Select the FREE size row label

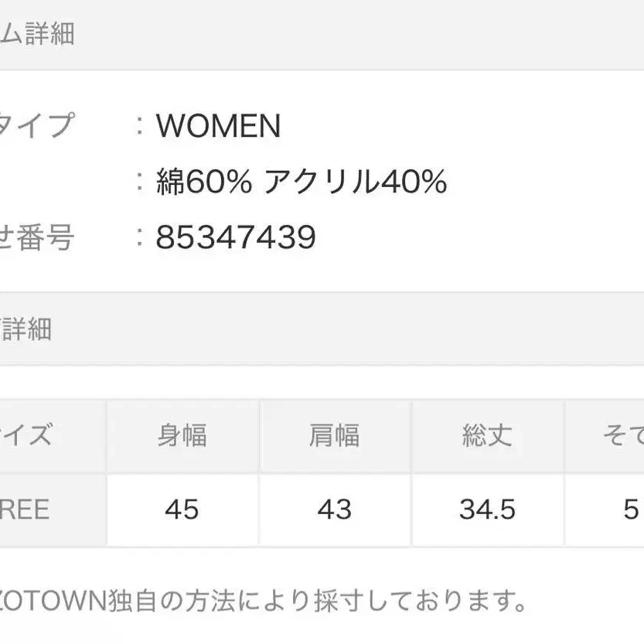(26, 509)
